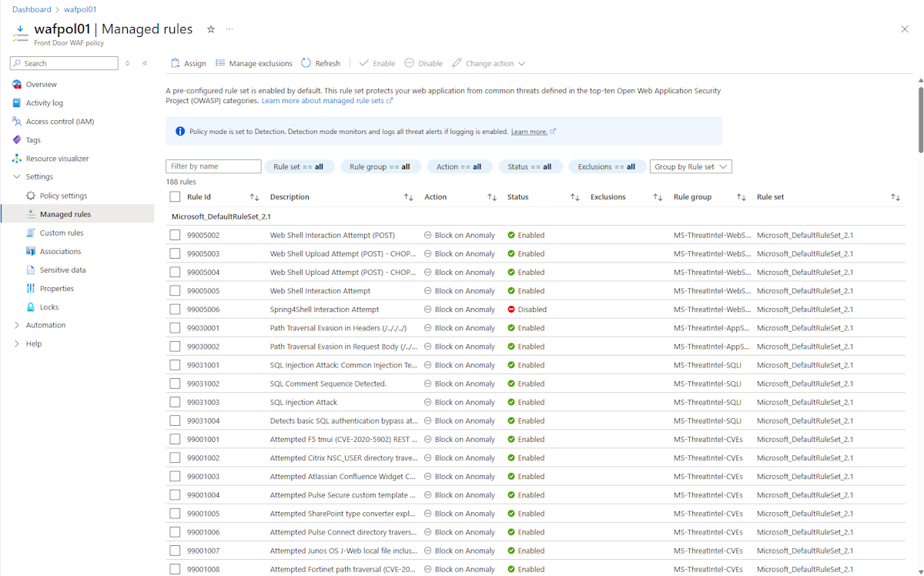This screenshot has width=924, height=576.
Task: Expand the Automation section
Action: pos(17,325)
